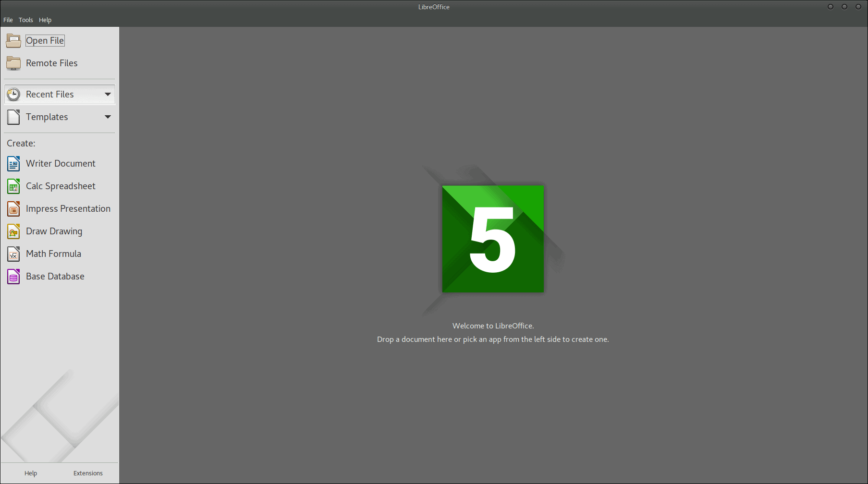Click the Templates document icon

pos(14,117)
